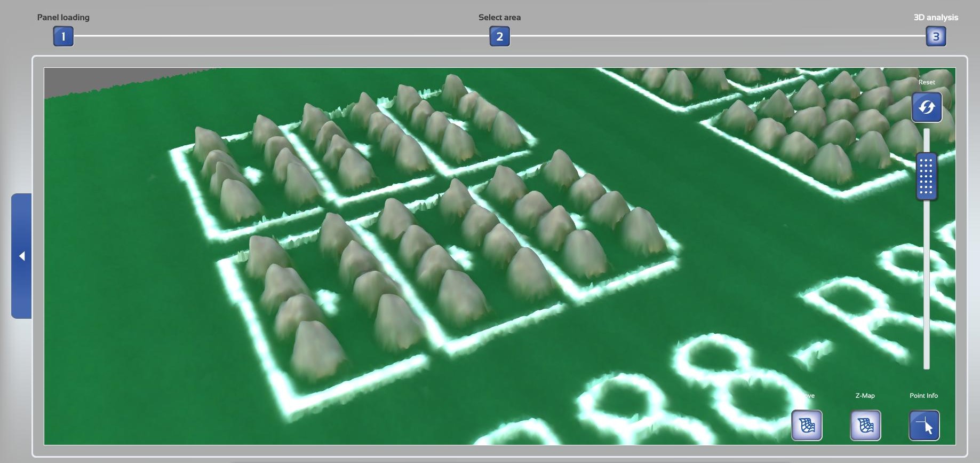
Task: Click the Reset view refresh icon
Action: pos(926,107)
